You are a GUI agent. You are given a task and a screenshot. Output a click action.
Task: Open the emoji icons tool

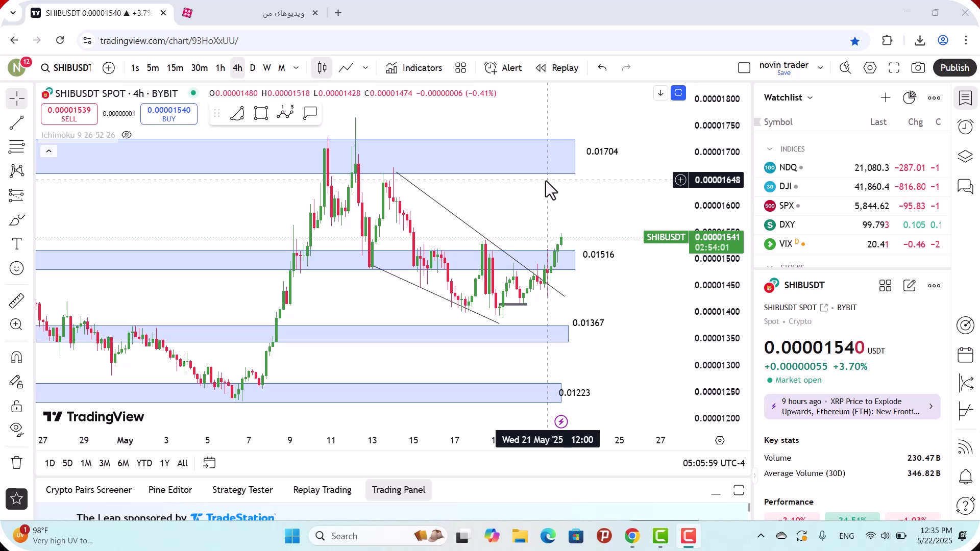click(x=16, y=268)
